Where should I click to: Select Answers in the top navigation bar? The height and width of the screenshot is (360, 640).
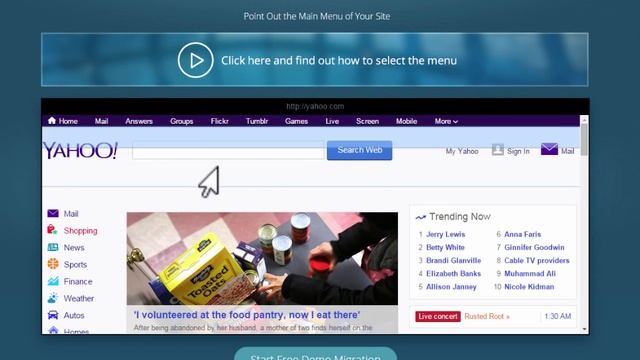pos(139,121)
